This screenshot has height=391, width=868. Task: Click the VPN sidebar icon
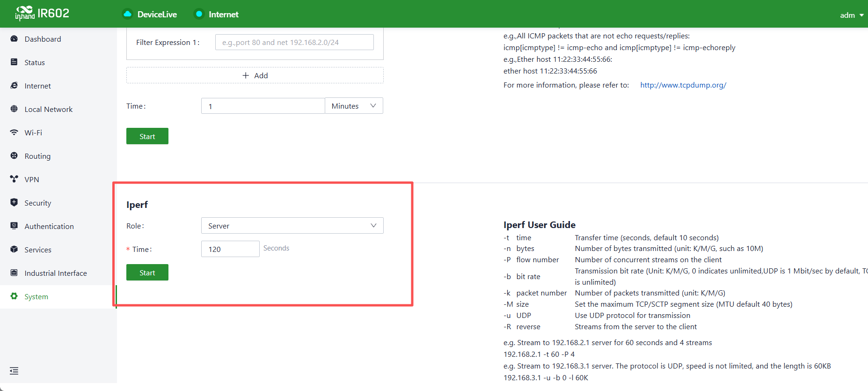point(14,179)
